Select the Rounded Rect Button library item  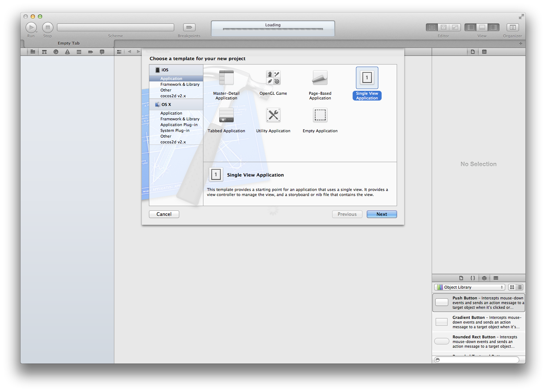479,342
